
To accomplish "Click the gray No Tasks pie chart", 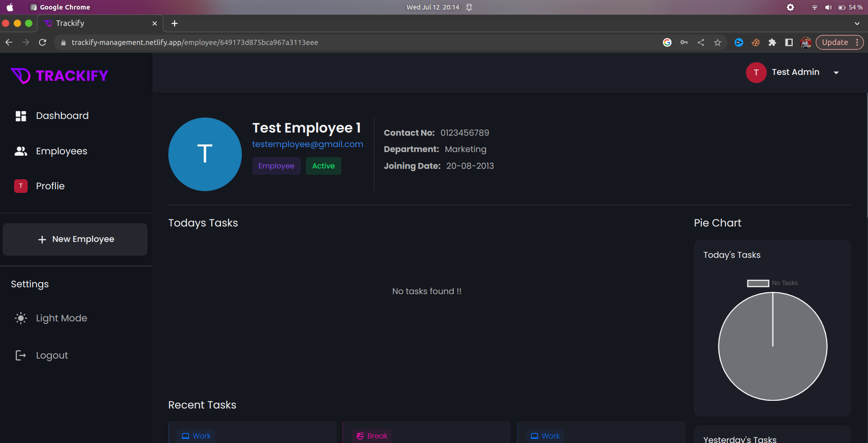I will click(x=772, y=346).
